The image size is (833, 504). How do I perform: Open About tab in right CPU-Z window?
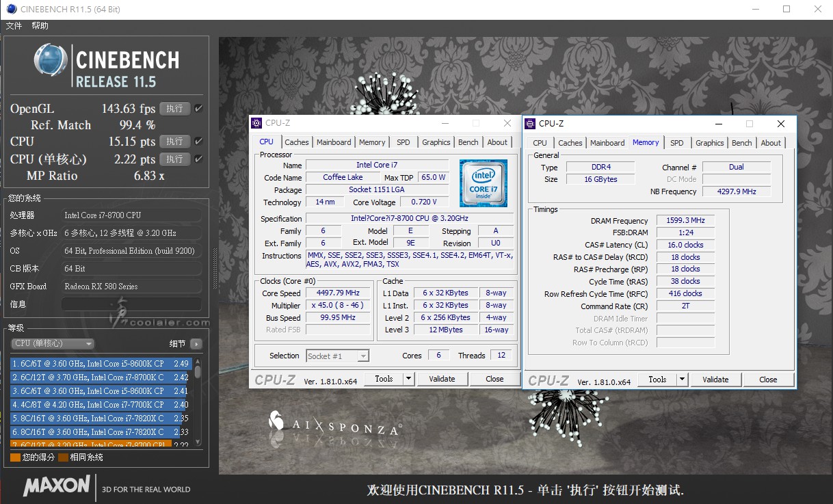pos(771,143)
